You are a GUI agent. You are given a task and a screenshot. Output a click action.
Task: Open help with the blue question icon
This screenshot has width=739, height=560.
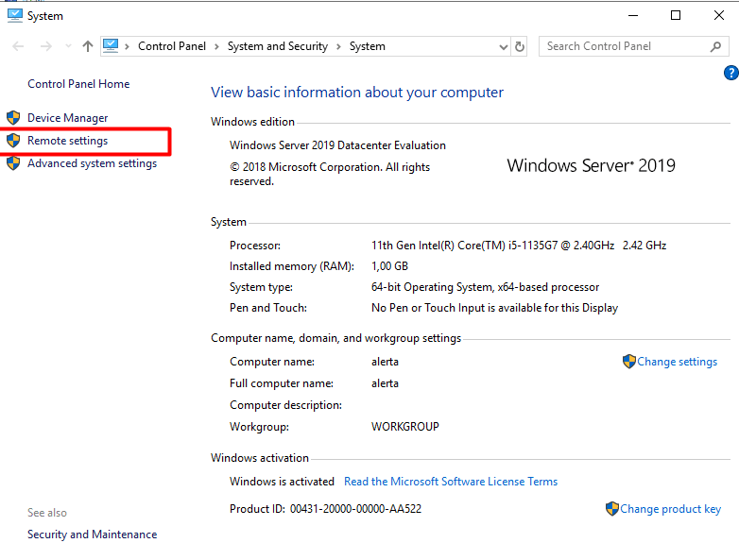coord(731,73)
